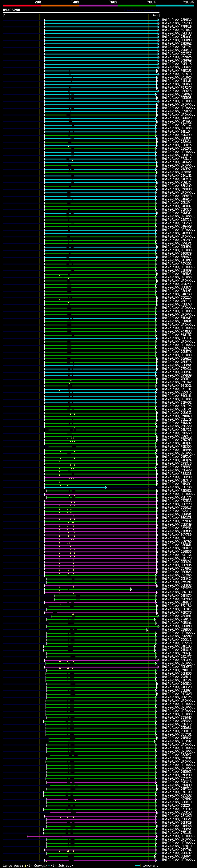Click the UniRef100_A9T5I3 label
Viewport: 197px width, 868px height.
[176, 74]
